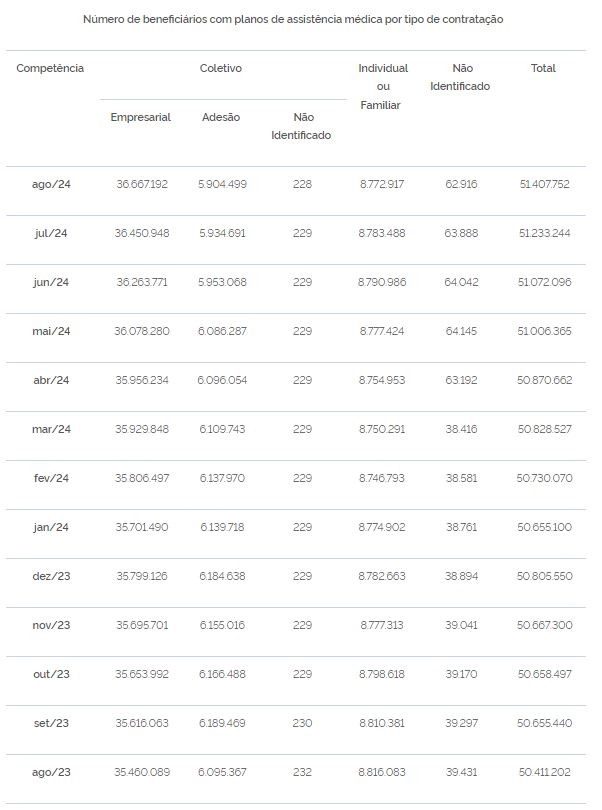The image size is (602, 810).
Task: Click the value 232 in ago/23 row
Action: (302, 772)
